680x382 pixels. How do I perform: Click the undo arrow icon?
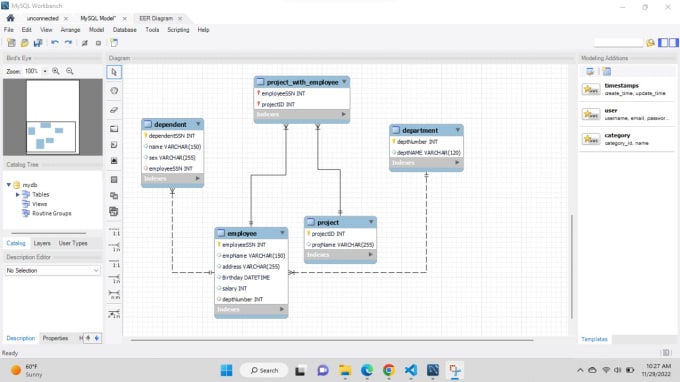tap(55, 43)
